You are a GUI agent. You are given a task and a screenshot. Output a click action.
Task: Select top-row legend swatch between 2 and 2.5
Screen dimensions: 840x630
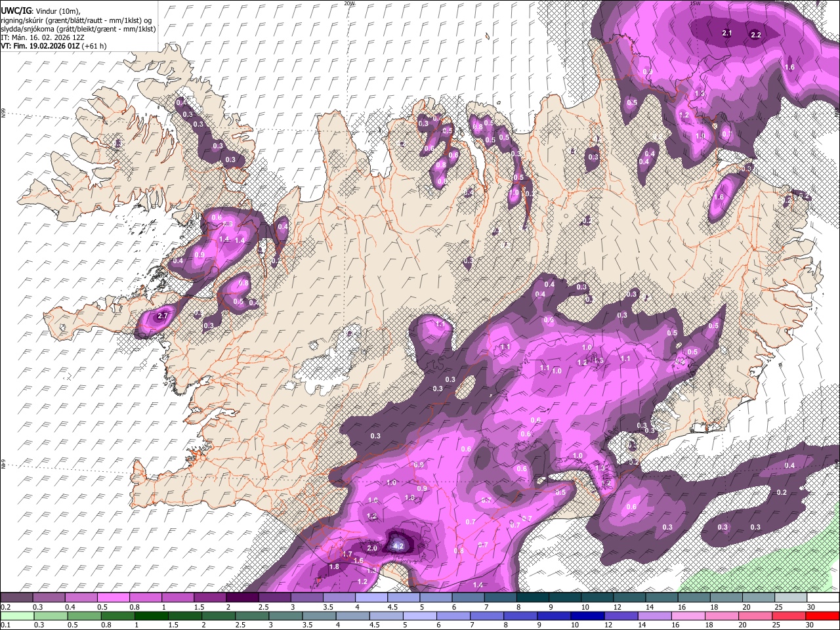point(241,597)
